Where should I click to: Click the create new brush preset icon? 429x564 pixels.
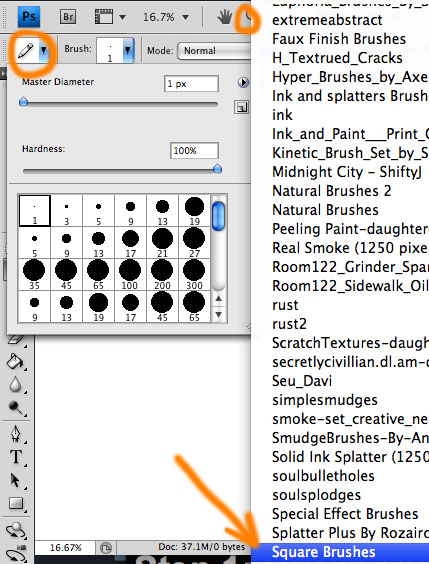click(241, 107)
